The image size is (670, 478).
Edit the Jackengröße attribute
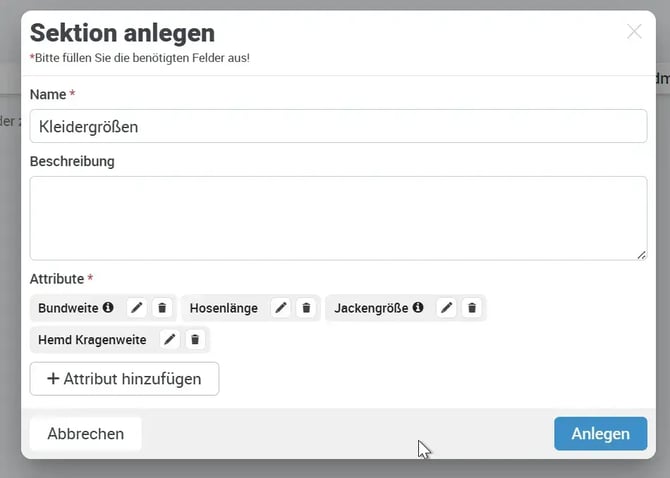(x=447, y=308)
